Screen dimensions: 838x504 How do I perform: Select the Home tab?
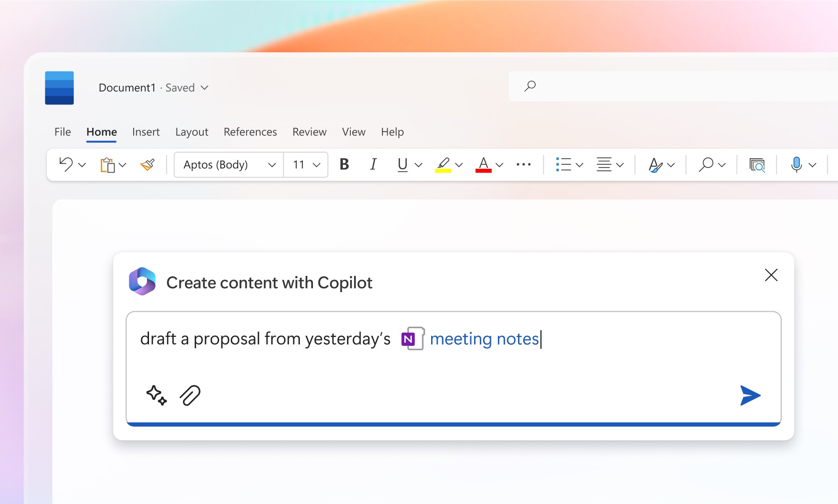[x=101, y=132]
